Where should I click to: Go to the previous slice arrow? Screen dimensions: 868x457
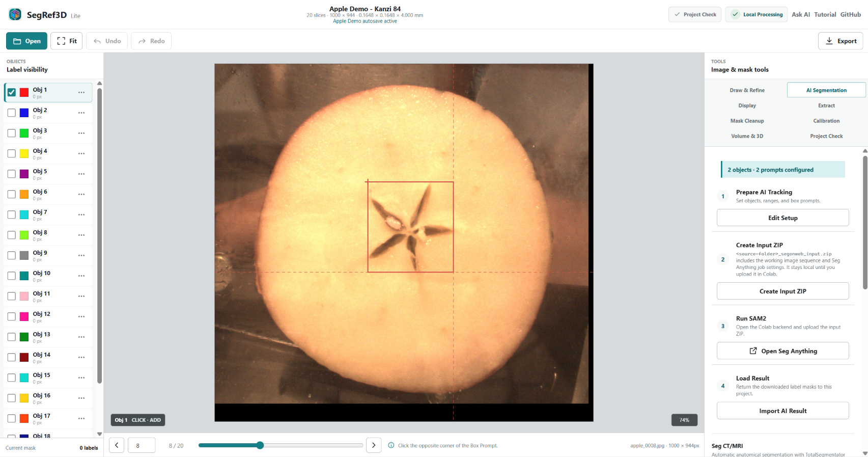(117, 445)
